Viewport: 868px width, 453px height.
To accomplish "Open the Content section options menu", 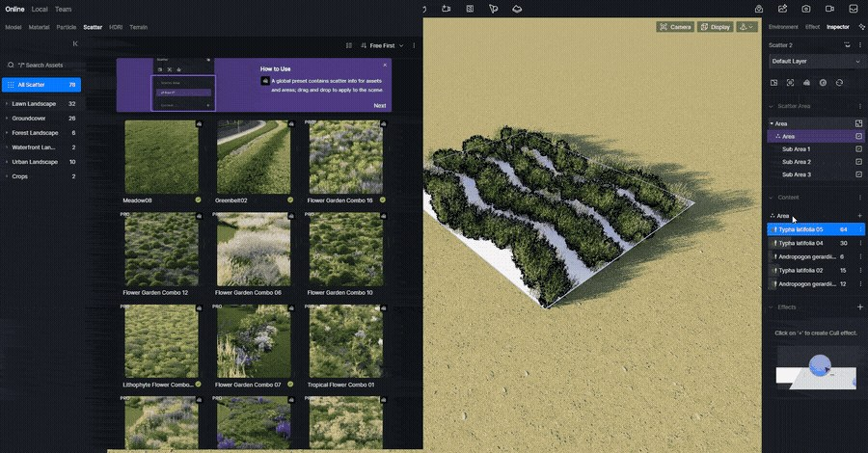I will [x=859, y=198].
